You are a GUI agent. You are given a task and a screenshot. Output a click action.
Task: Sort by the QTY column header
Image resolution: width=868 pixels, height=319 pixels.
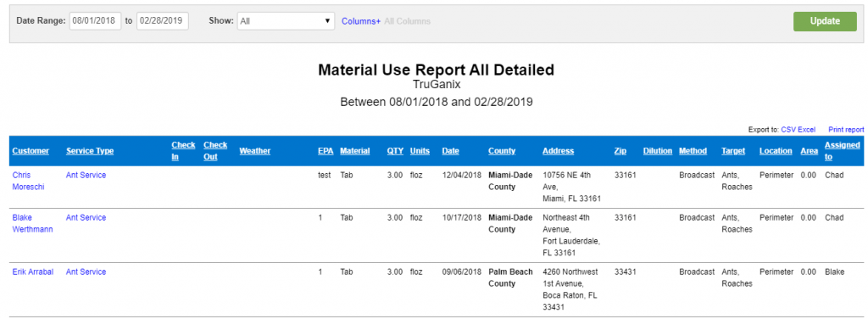click(395, 151)
